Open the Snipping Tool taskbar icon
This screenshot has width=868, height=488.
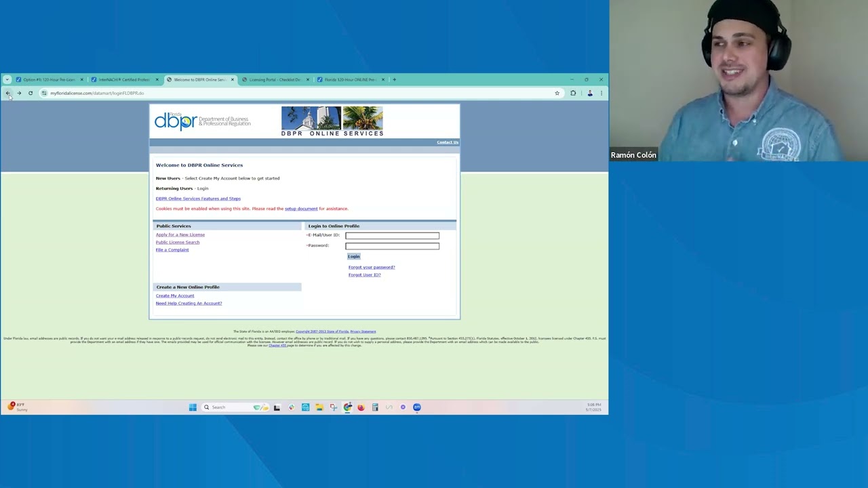coord(333,407)
